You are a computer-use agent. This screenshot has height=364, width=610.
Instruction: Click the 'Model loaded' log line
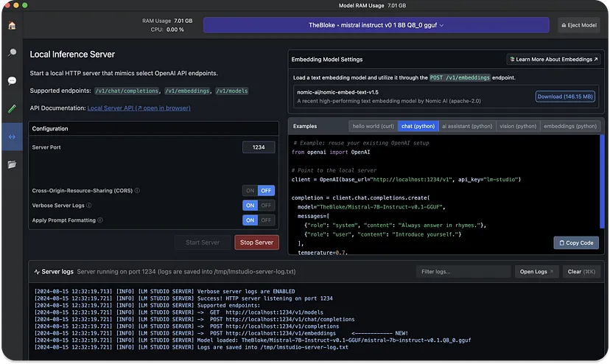253,340
